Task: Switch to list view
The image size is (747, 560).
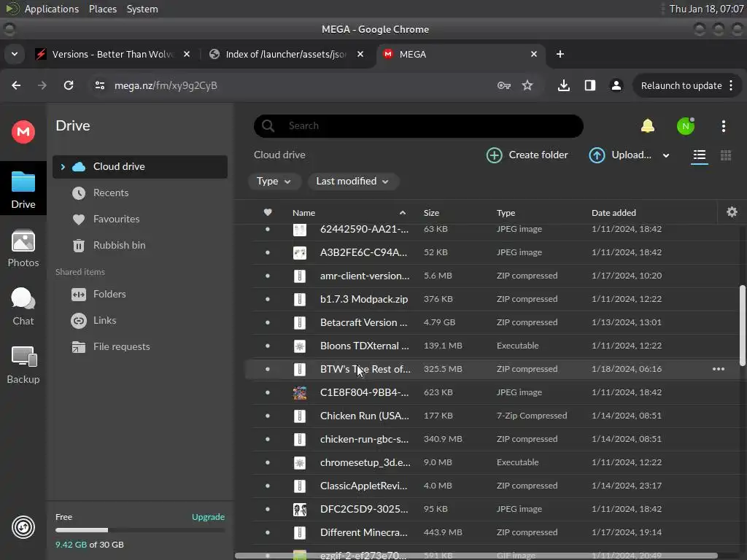Action: click(x=700, y=155)
